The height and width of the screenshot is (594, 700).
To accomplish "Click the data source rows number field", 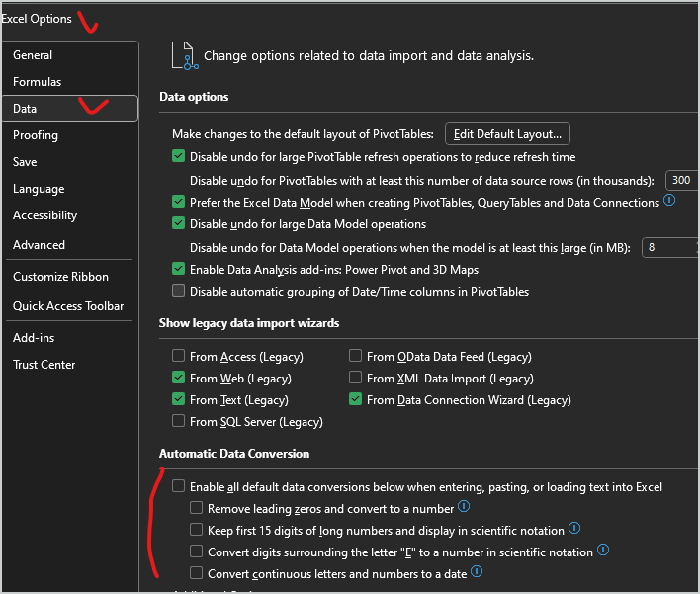I will 682,180.
